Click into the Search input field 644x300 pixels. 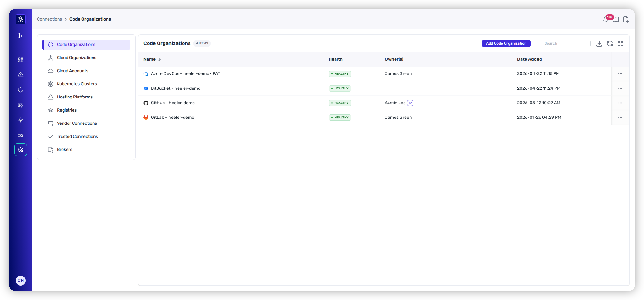point(563,43)
